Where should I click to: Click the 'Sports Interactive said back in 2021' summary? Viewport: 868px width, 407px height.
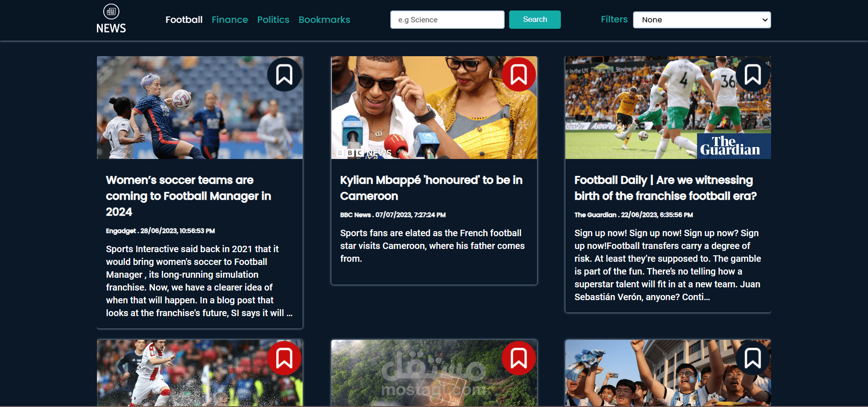pyautogui.click(x=199, y=281)
